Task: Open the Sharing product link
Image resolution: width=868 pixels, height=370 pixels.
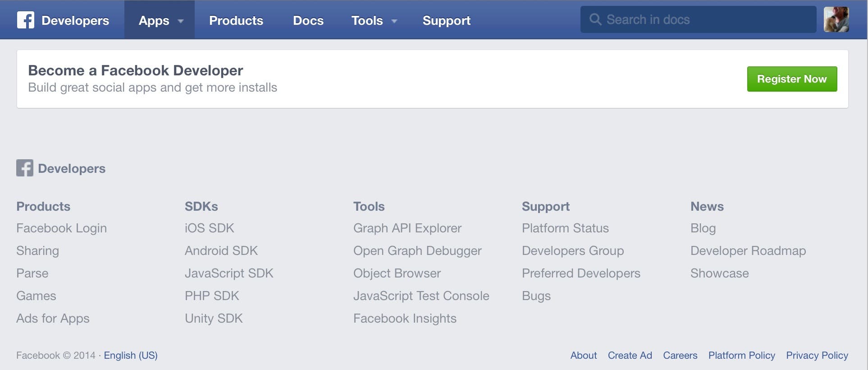Action: (38, 251)
